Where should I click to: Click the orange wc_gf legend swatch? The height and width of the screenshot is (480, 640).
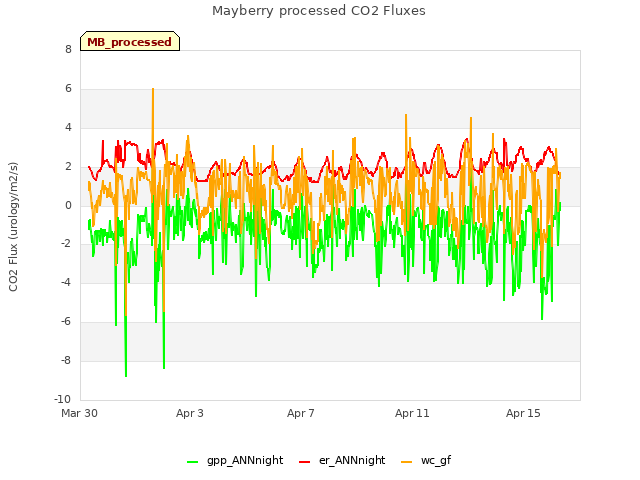407,462
